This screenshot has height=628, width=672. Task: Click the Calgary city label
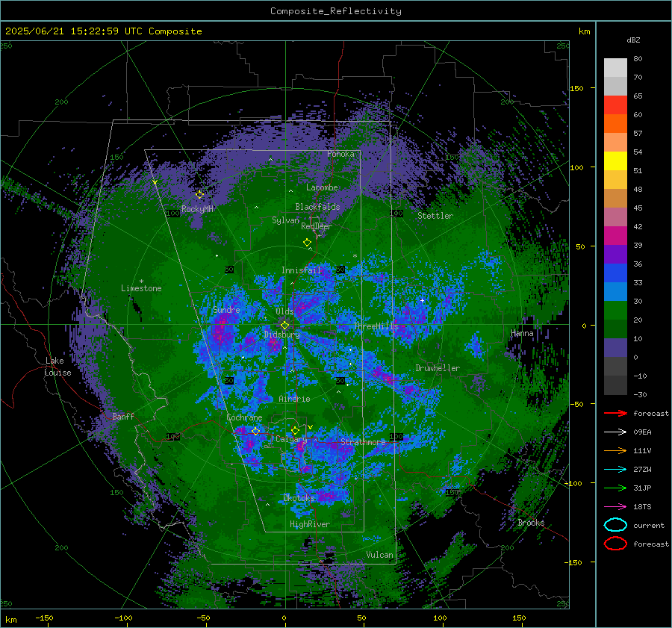click(x=291, y=439)
